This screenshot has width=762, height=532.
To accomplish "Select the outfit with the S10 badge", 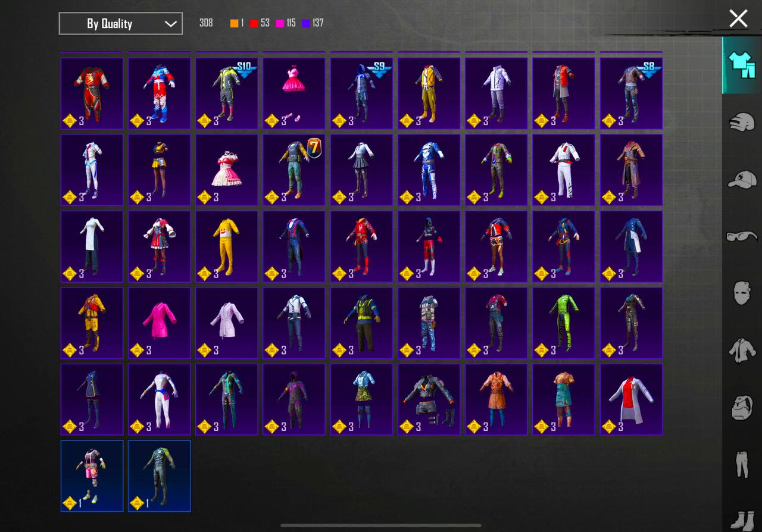I will (x=227, y=93).
